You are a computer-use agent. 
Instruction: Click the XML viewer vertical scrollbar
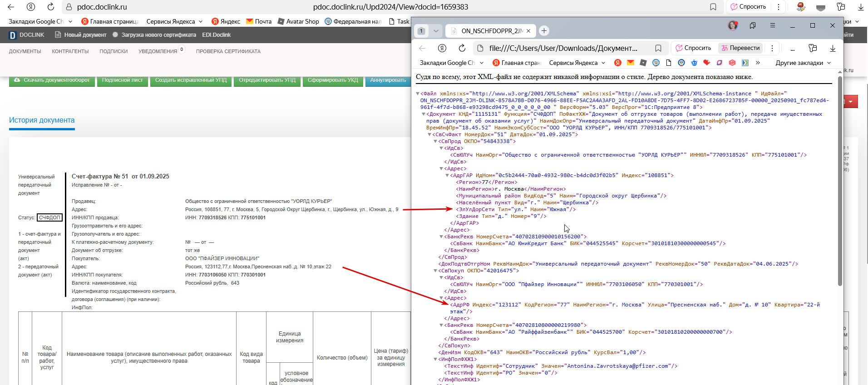click(840, 182)
